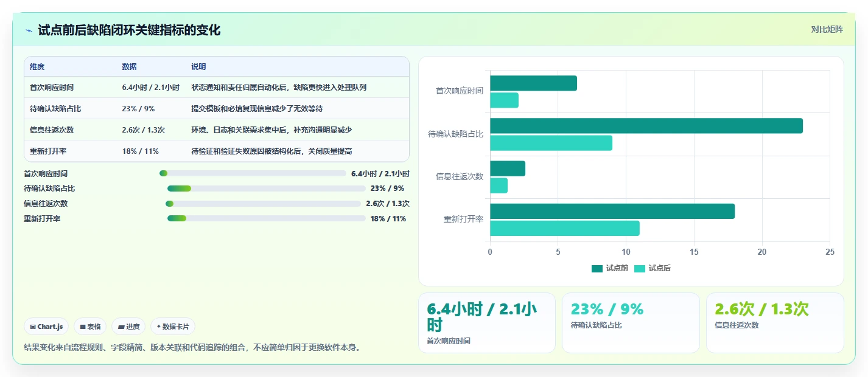Image resolution: width=868 pixels, height=377 pixels.
Task: Click the x-axis tick label 10
Action: (x=626, y=252)
